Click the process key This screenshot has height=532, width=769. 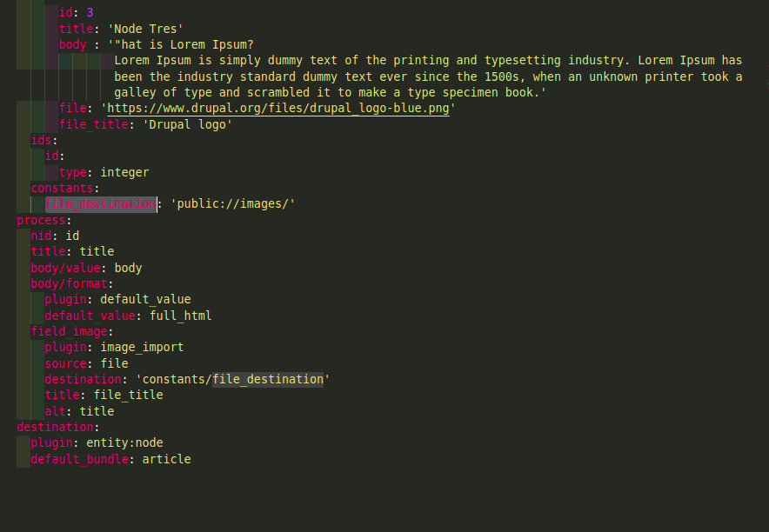pyautogui.click(x=41, y=220)
